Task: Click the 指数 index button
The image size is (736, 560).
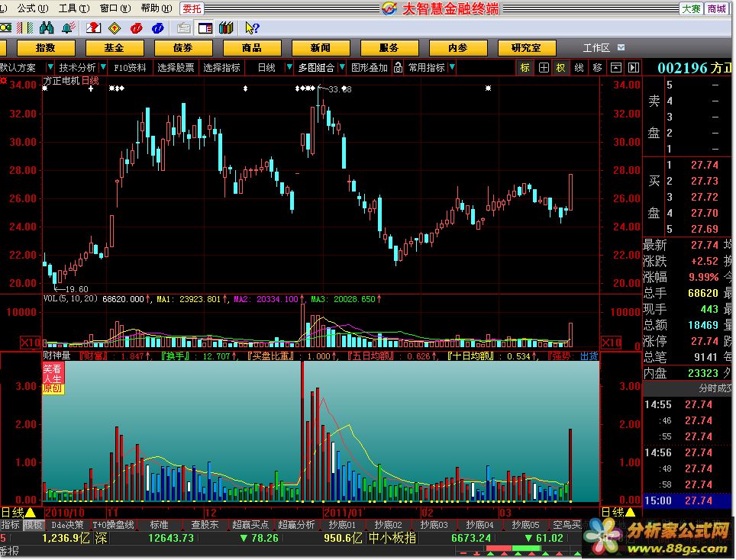Action: point(46,47)
